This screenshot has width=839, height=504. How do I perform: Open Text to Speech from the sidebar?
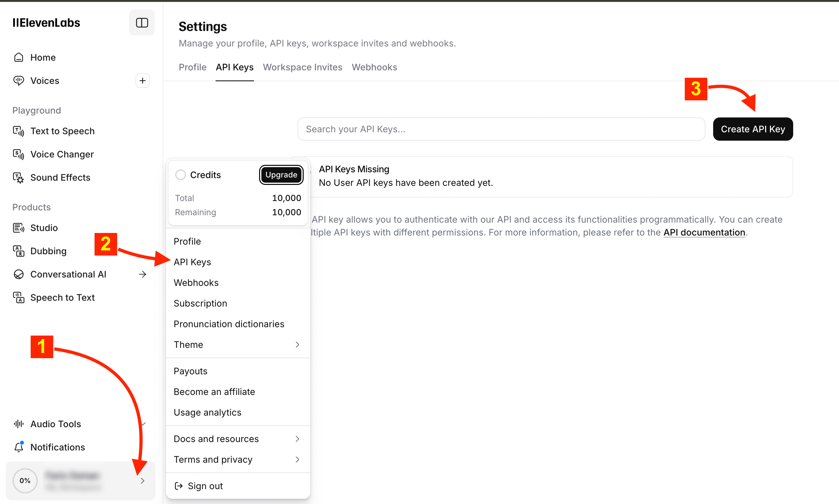(63, 131)
